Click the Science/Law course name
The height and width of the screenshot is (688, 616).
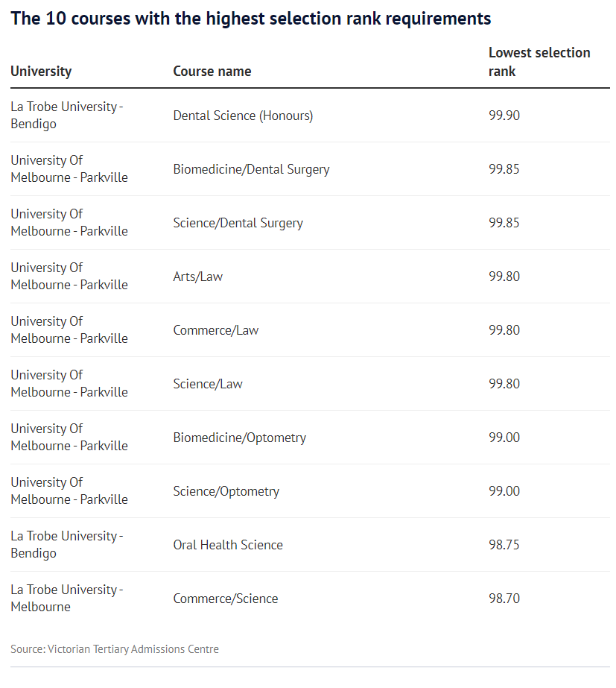pyautogui.click(x=208, y=384)
